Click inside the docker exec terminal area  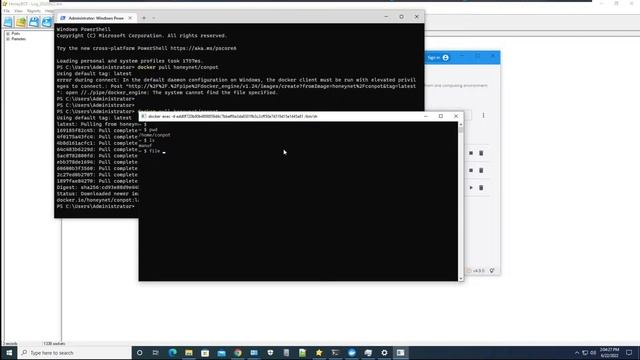click(x=298, y=201)
